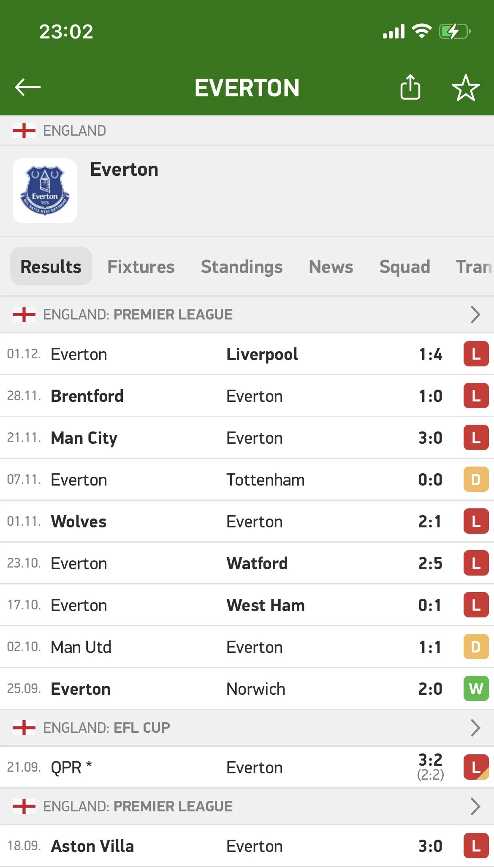Screen dimensions: 494x868
Task: Tap L badge for Watford match
Action: point(476,563)
